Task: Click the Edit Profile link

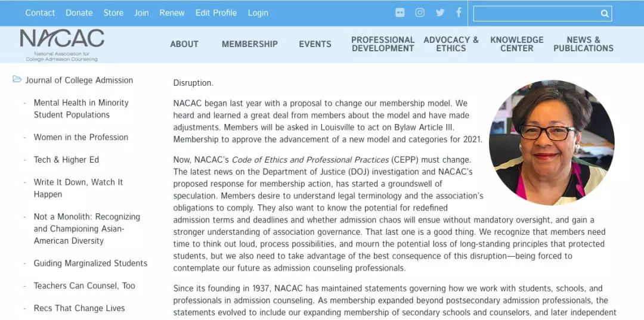Action: 216,13
